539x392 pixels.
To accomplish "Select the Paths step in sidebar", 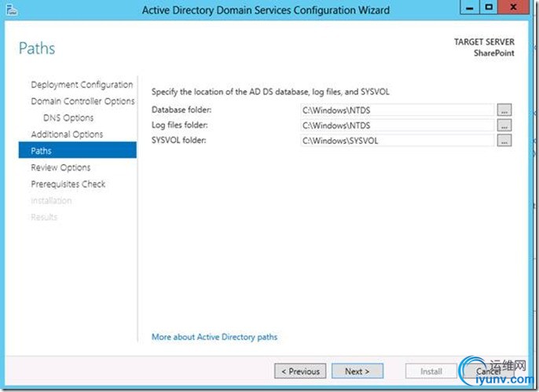I will click(x=77, y=150).
